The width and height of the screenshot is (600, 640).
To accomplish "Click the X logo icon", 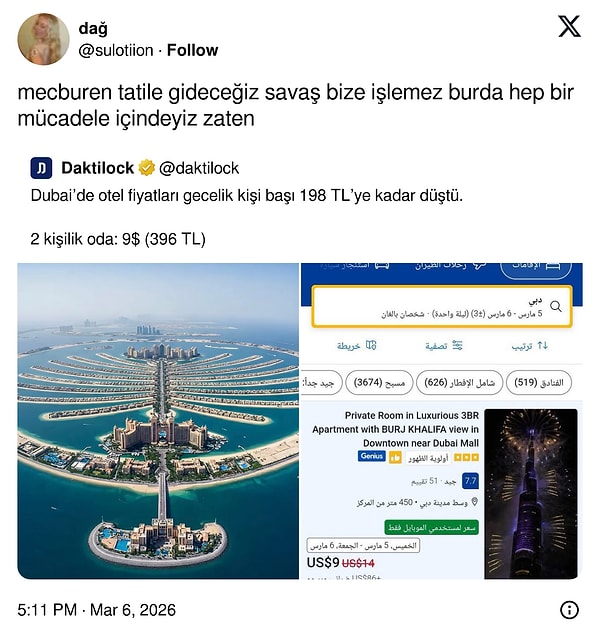I will point(569,27).
